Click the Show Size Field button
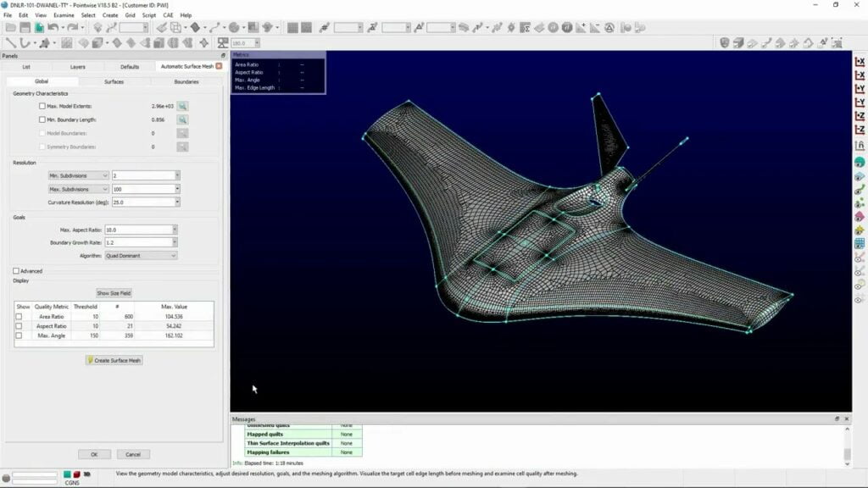The image size is (868, 488). [x=114, y=292]
